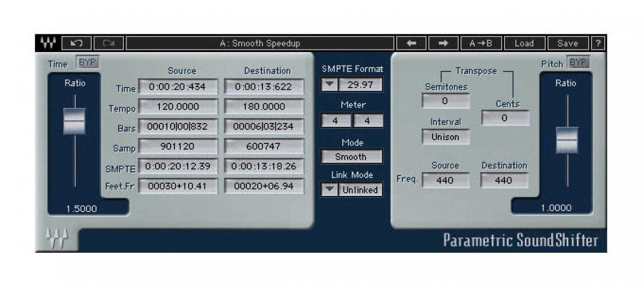This screenshot has width=644, height=284.
Task: Click the Meter numerator field
Action: pos(335,121)
